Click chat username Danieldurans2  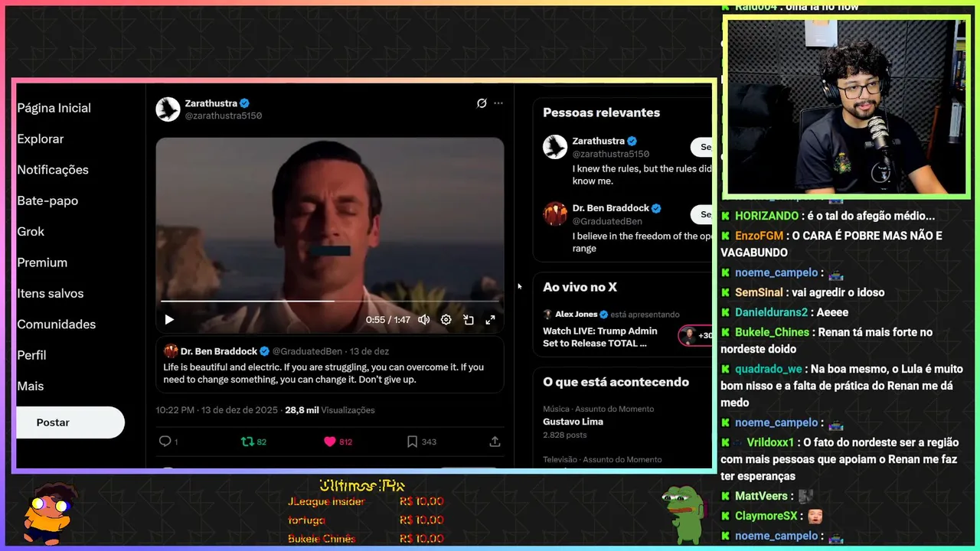tap(771, 312)
